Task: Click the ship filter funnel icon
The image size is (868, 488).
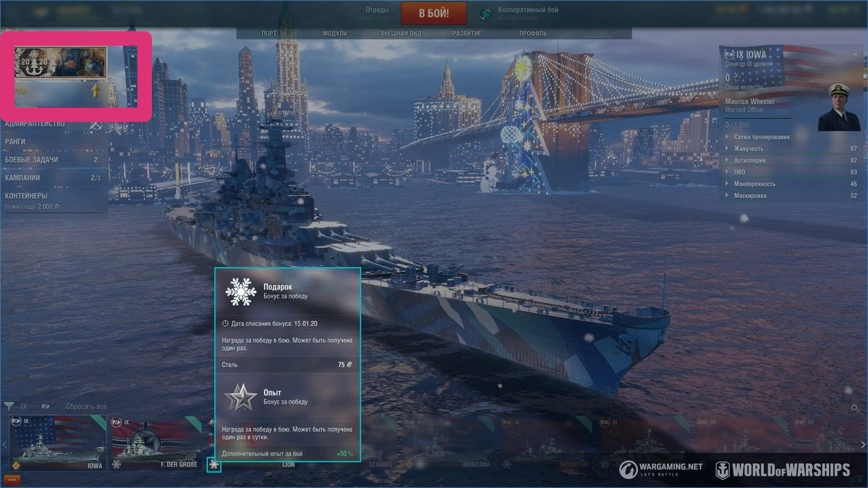Action: [9, 406]
